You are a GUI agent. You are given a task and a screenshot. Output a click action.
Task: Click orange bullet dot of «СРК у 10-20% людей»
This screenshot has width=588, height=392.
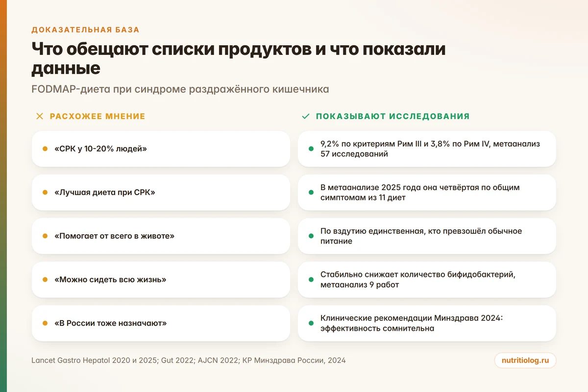click(45, 149)
